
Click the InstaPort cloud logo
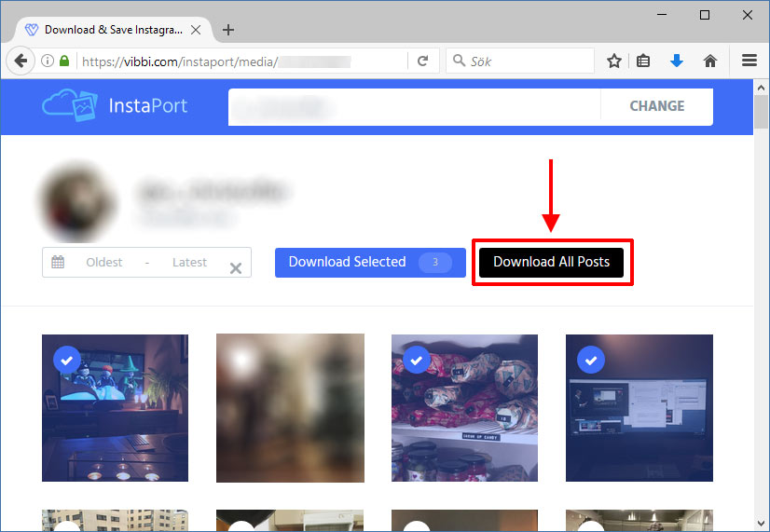pos(70,105)
